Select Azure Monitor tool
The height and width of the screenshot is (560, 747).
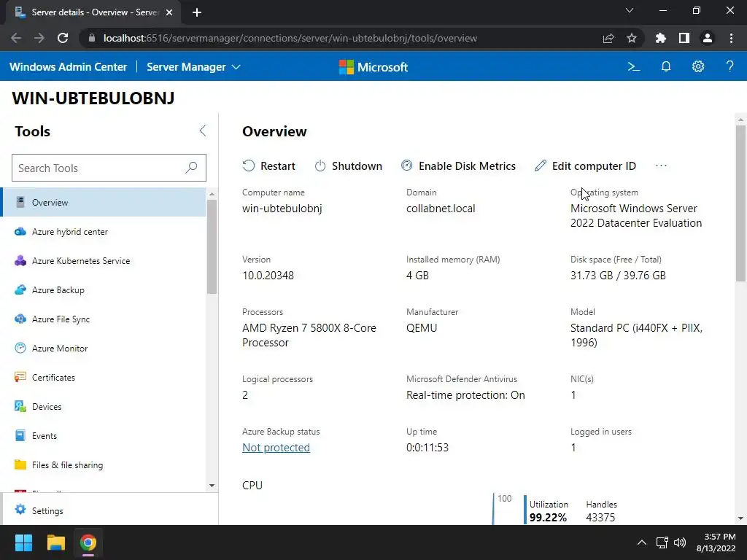pyautogui.click(x=104, y=348)
